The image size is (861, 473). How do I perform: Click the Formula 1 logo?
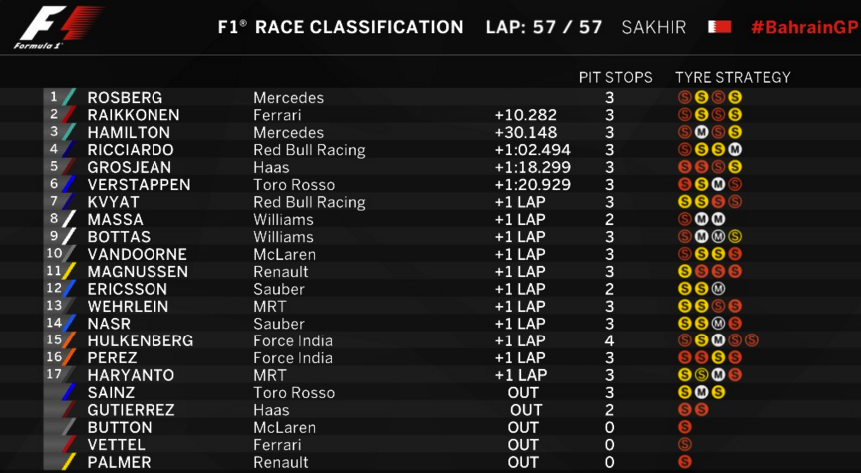pos(57,28)
